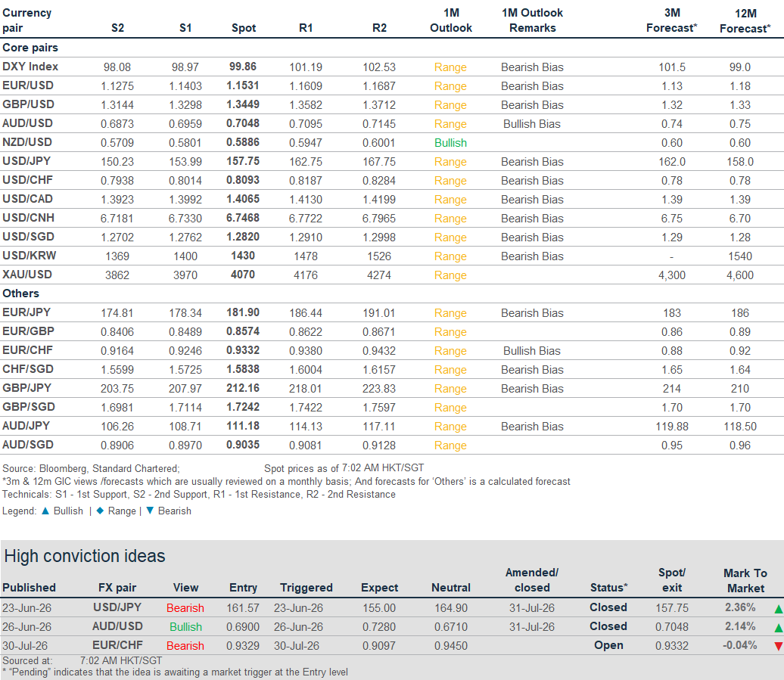Select the CHF/SGD 3M forecast 1.65
The height and width of the screenshot is (680, 784).
[x=672, y=370]
